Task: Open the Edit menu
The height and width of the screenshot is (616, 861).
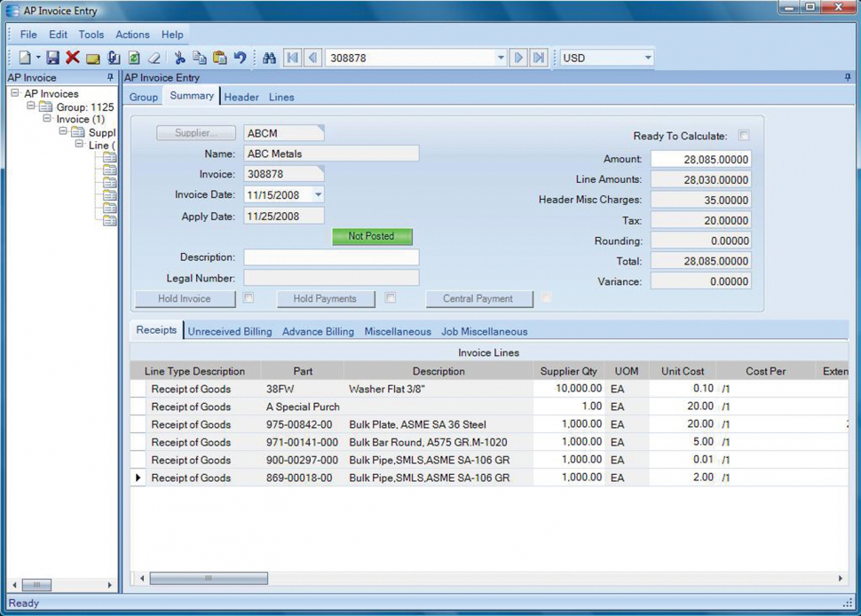Action: [x=59, y=35]
